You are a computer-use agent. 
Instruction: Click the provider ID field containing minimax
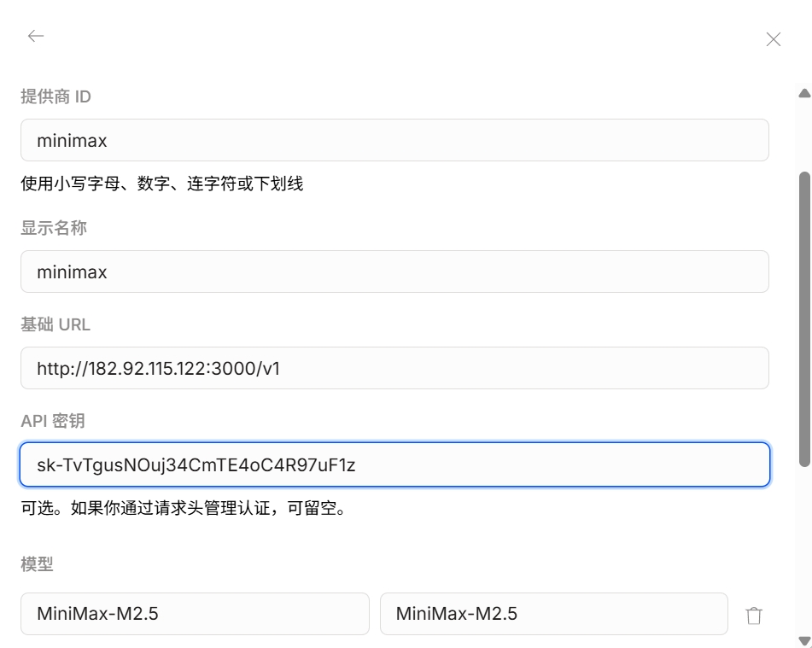tap(394, 140)
